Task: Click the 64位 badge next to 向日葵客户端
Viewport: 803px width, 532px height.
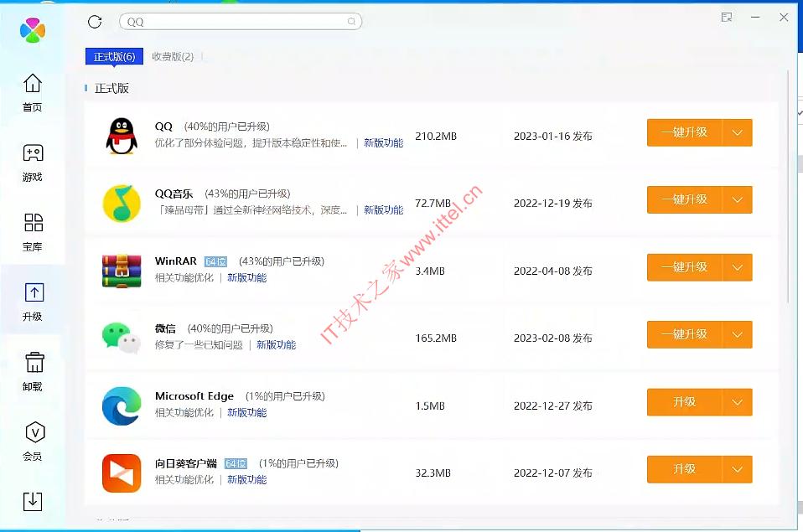Action: coord(236,464)
